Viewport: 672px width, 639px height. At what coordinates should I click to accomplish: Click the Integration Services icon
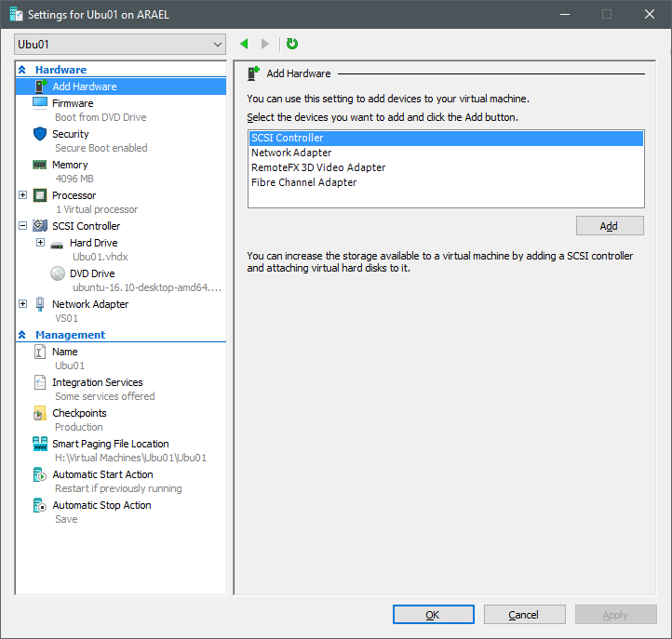point(39,382)
